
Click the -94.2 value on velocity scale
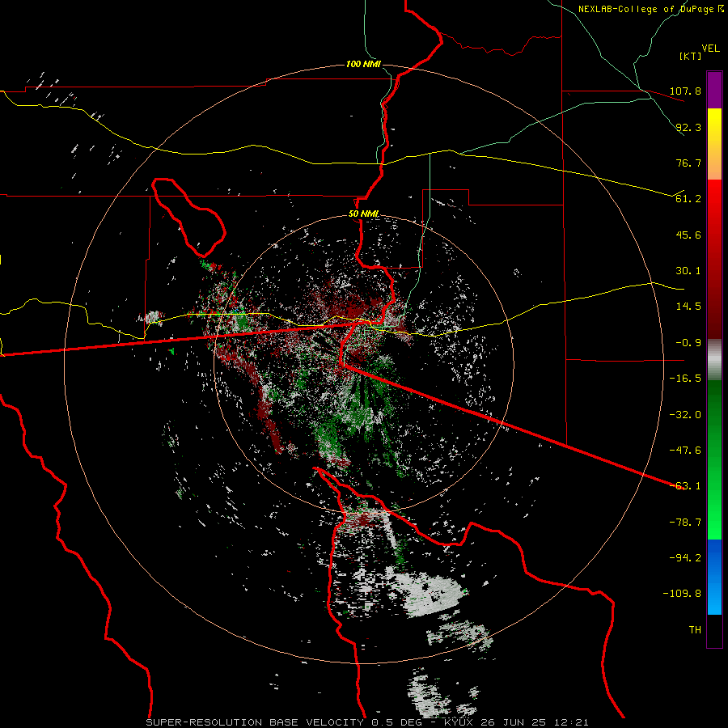pyautogui.click(x=685, y=558)
